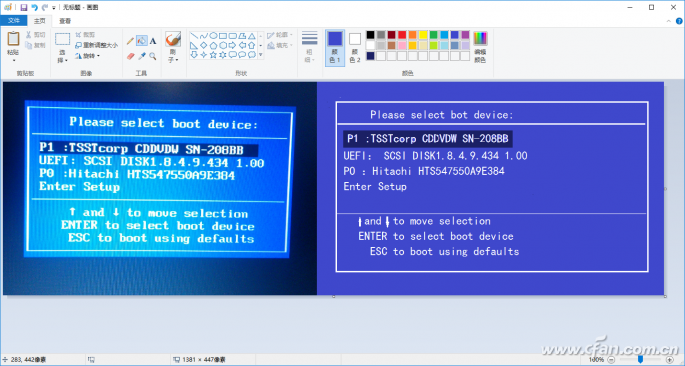Pick the pink color swatch
Screen dimensions: 685x366
click(x=402, y=45)
